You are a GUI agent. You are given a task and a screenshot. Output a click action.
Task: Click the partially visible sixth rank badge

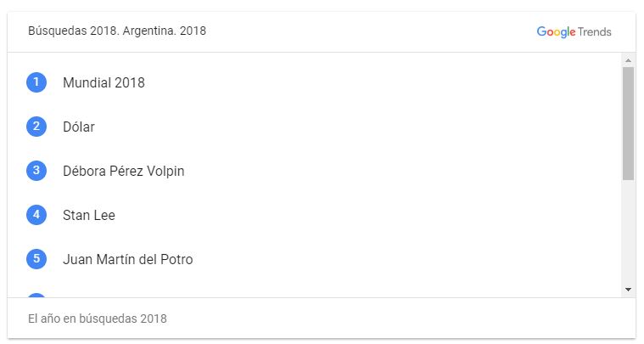(36, 295)
